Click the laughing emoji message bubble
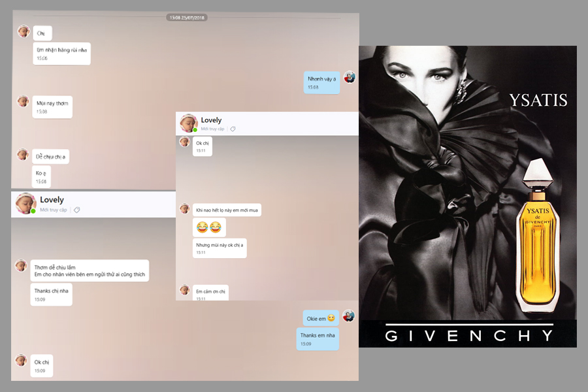This screenshot has height=392, width=588. pos(209,227)
